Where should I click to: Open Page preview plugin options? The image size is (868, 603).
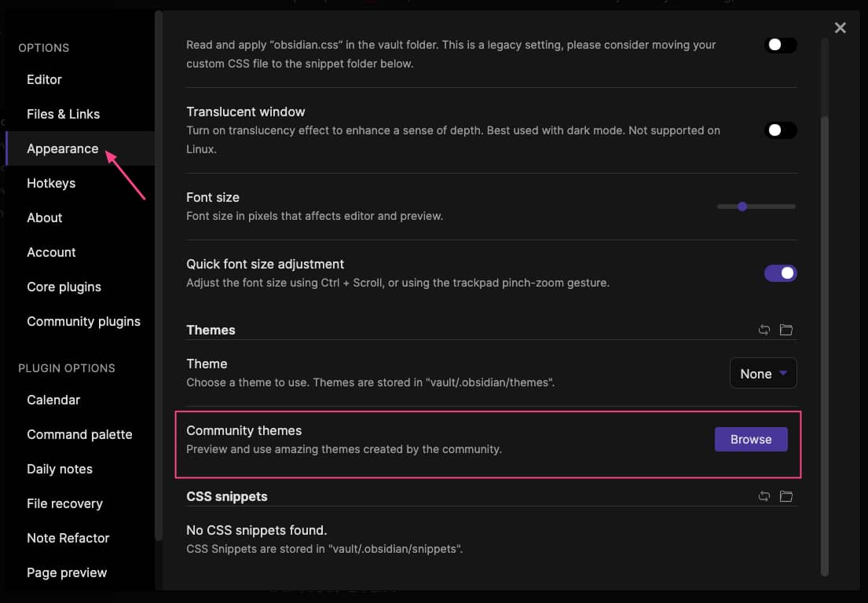click(79, 572)
